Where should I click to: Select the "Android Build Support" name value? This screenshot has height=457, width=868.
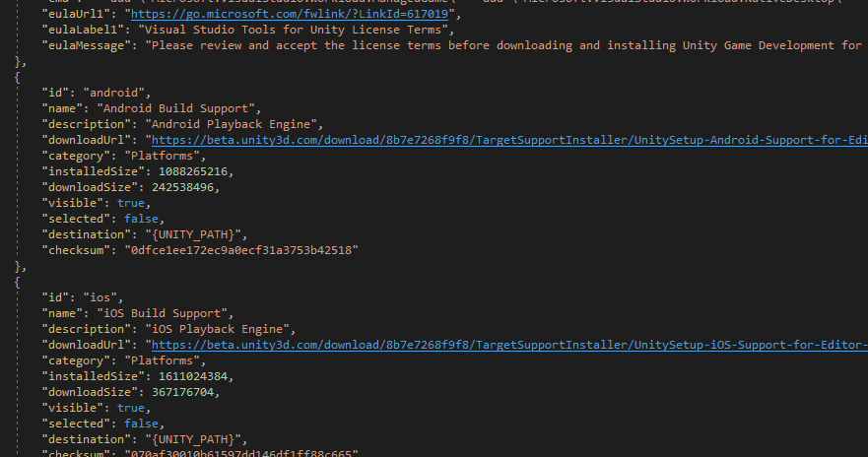click(176, 108)
